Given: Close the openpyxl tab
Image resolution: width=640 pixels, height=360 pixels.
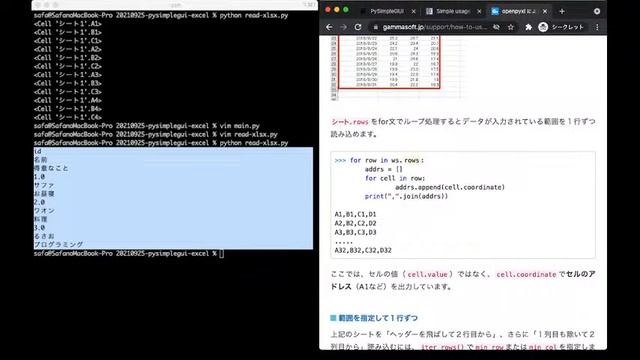Looking at the screenshot, I should tap(544, 11).
